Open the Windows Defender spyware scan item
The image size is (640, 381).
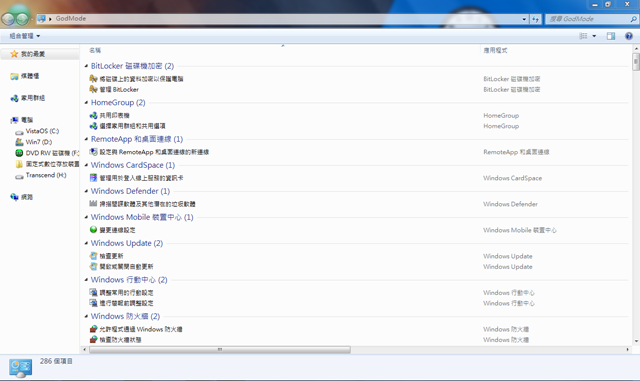(x=142, y=204)
